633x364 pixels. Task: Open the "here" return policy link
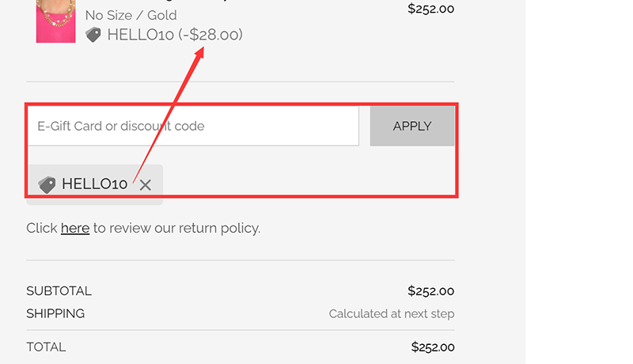tap(75, 229)
